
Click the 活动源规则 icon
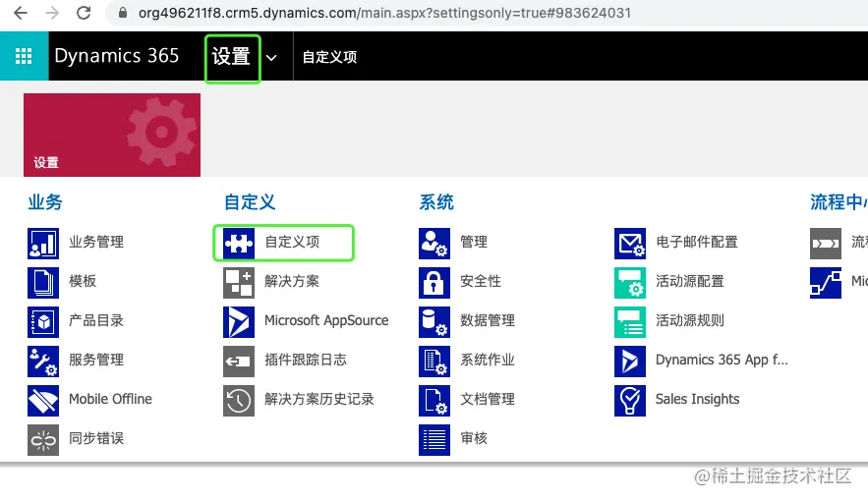pos(630,321)
